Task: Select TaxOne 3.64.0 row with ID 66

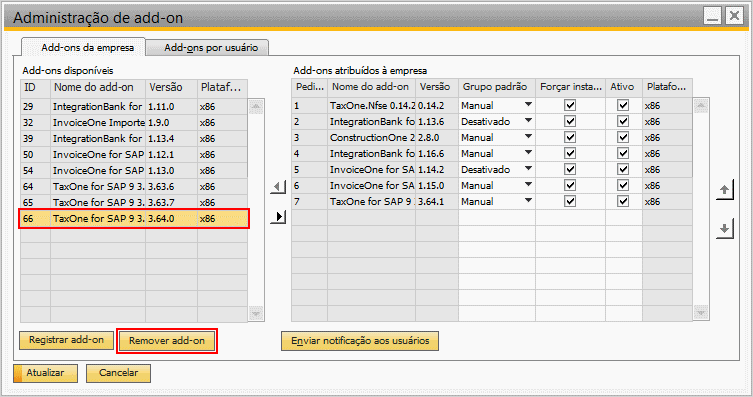Action: pyautogui.click(x=134, y=218)
